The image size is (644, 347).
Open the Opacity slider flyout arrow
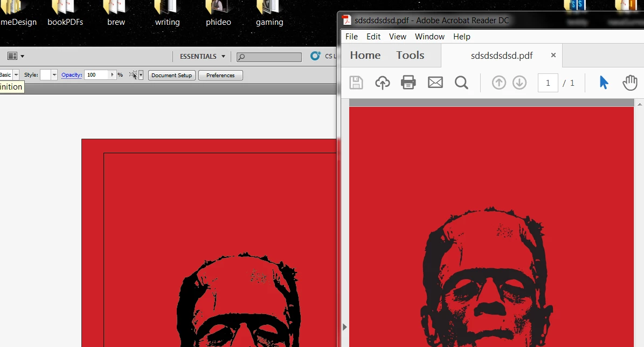pos(112,75)
